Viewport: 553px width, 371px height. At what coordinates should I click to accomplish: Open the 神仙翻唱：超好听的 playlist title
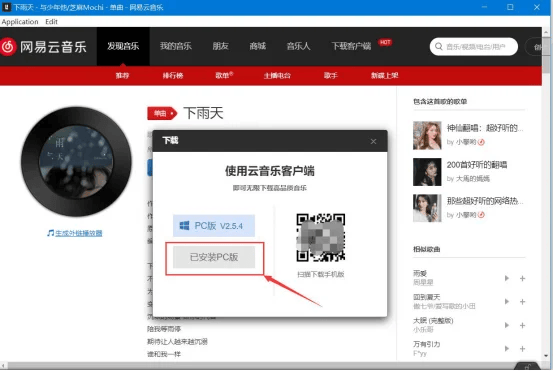click(485, 128)
